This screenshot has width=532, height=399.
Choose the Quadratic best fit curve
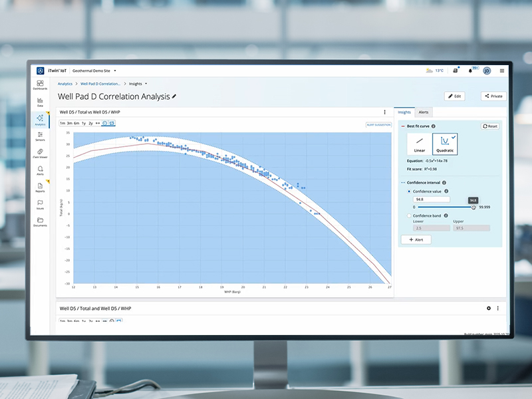[444, 143]
